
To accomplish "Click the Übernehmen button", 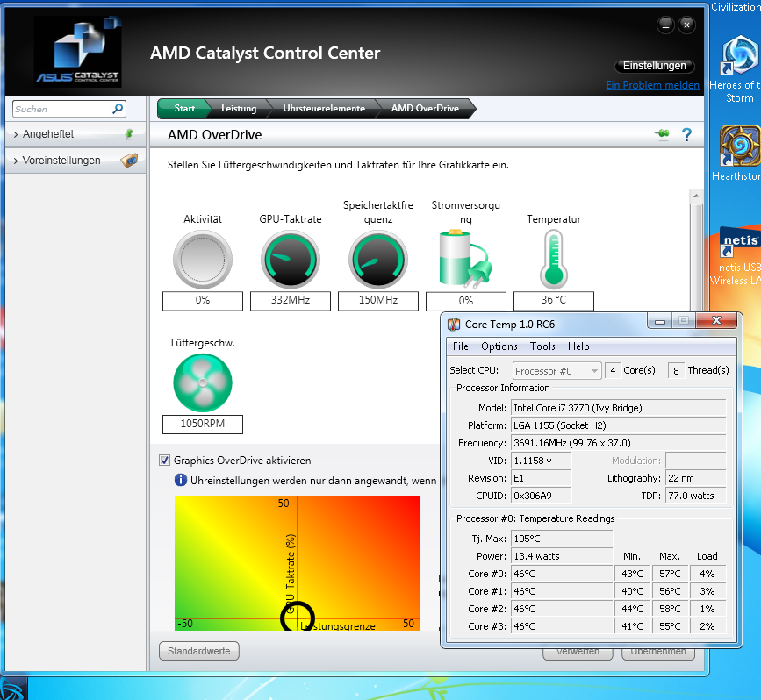I will 658,653.
